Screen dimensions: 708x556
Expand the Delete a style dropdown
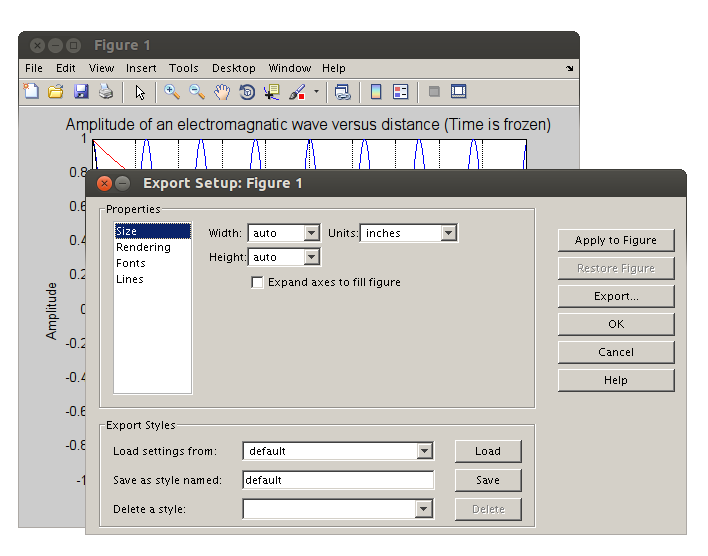coord(423,509)
